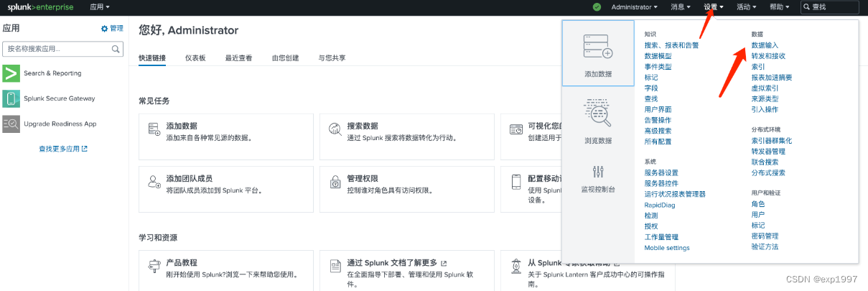Click the 查找更多应用 link
The image size is (868, 291).
[63, 149]
